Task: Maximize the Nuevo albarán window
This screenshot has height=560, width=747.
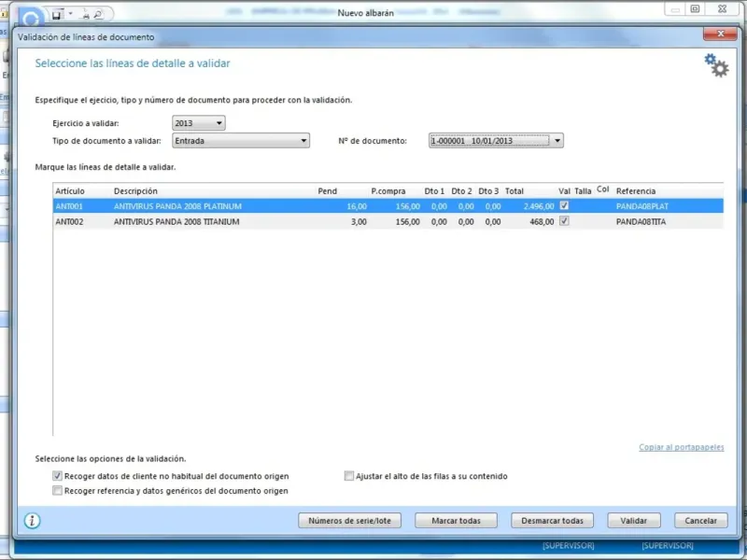Action: (x=695, y=8)
